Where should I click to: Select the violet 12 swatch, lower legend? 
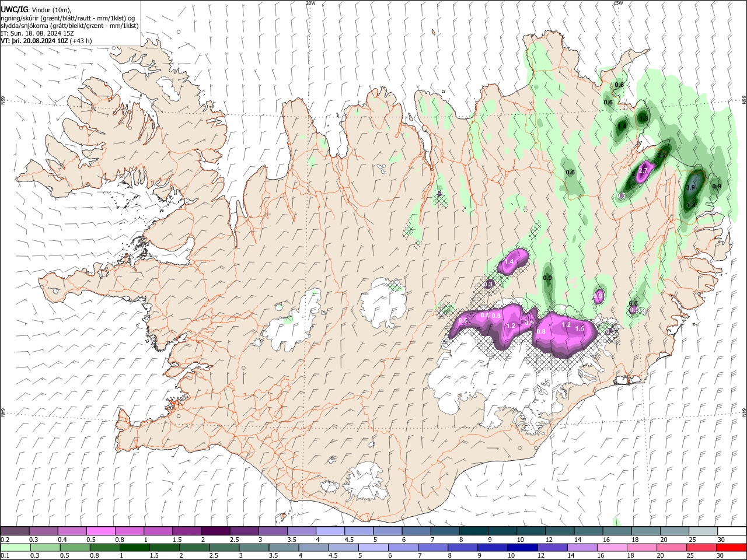[553, 548]
